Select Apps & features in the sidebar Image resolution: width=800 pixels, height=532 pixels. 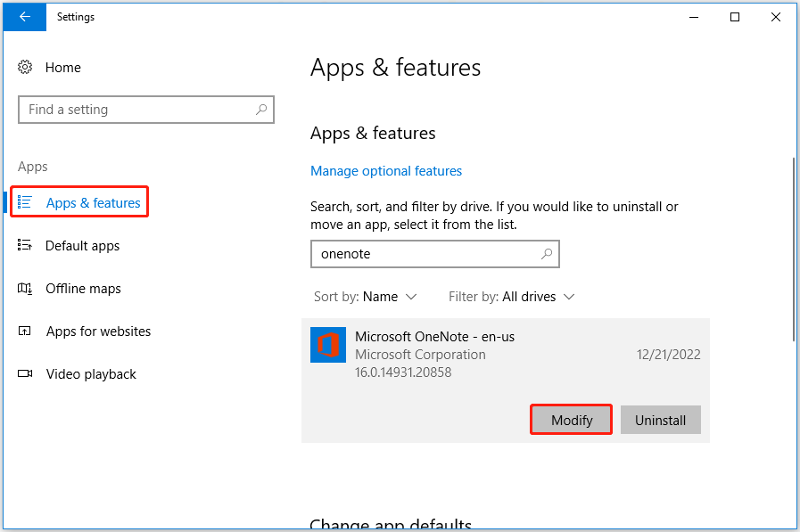[79, 202]
